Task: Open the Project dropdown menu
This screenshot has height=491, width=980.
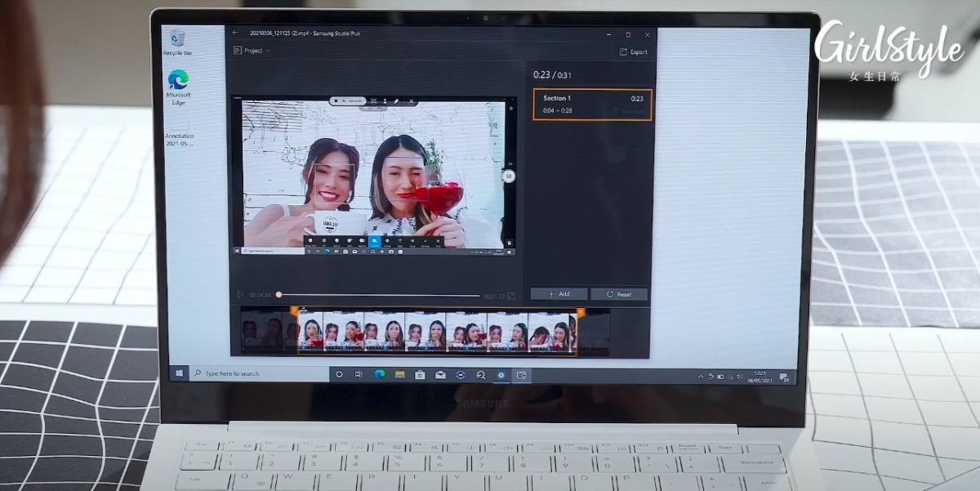Action: pyautogui.click(x=252, y=51)
